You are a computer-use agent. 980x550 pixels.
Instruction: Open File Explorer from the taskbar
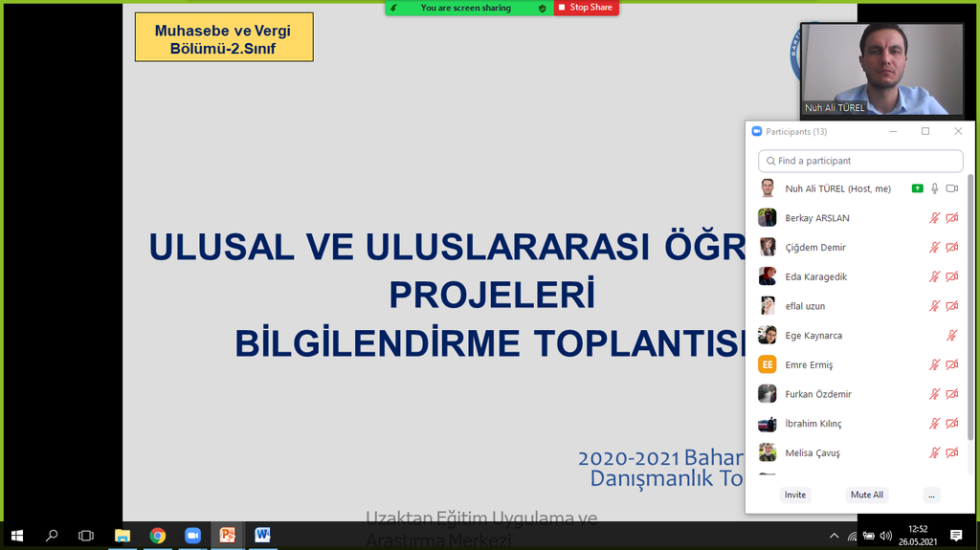122,536
